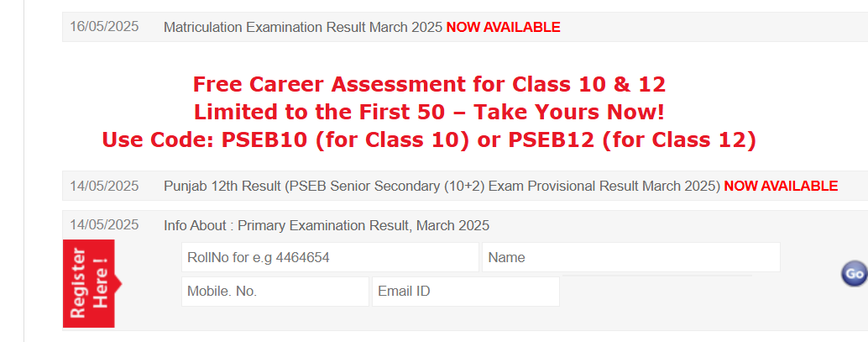
Task: Click the PSEB10 code in the banner
Action: [x=264, y=140]
